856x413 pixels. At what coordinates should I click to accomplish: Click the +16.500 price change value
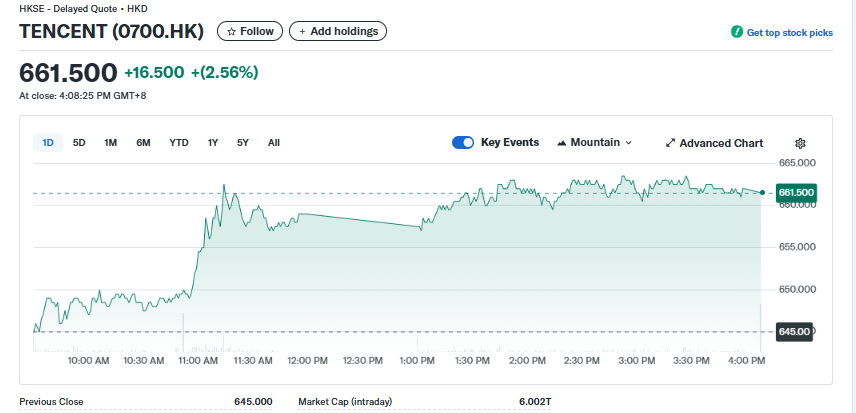(x=154, y=73)
